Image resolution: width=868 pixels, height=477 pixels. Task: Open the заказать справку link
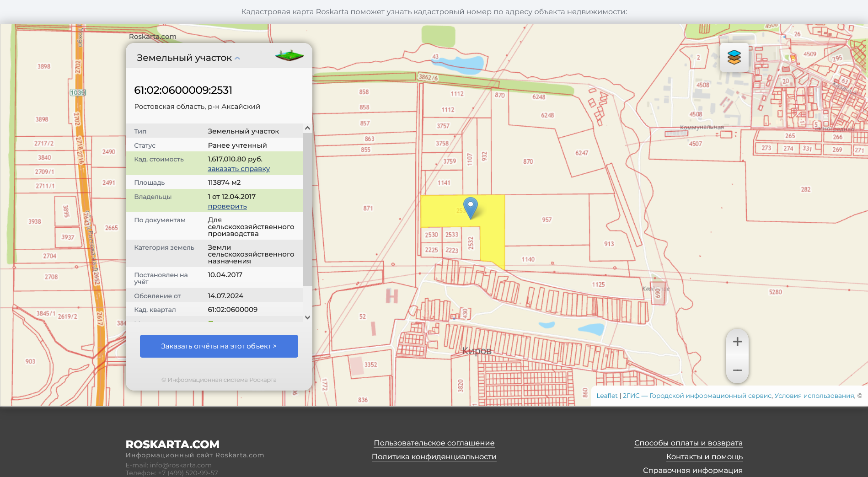click(x=238, y=169)
